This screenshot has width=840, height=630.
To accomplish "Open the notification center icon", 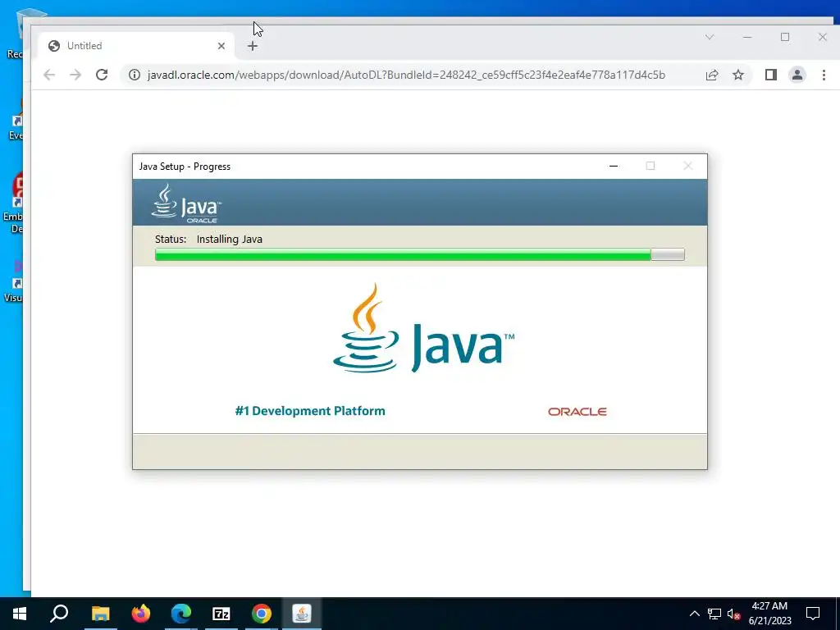I will [813, 614].
